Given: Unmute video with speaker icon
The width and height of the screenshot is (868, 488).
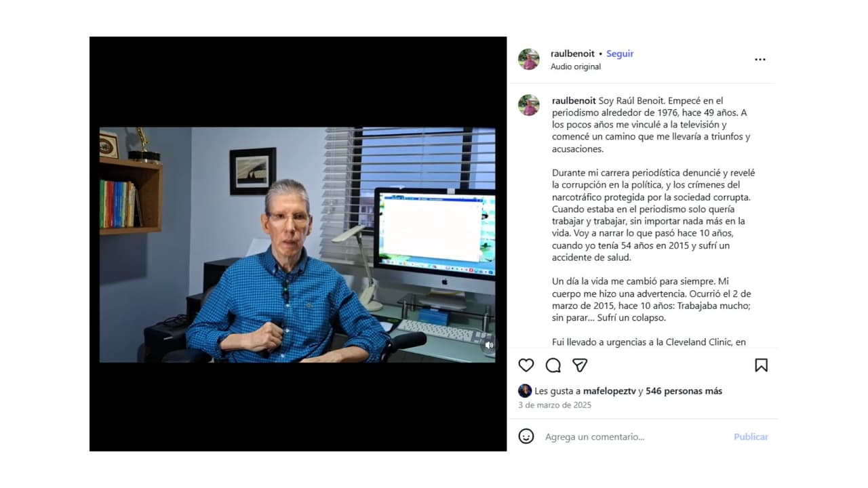Looking at the screenshot, I should click(489, 345).
